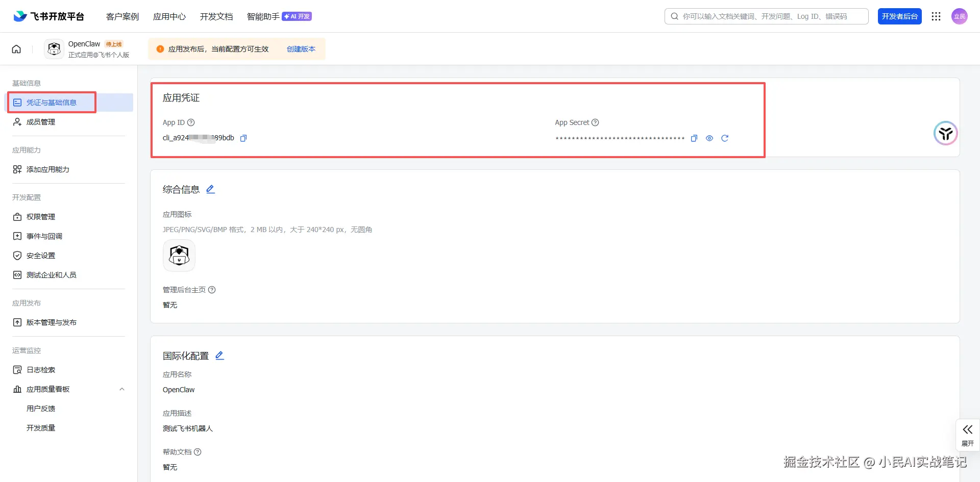Copy the App ID value
The image size is (980, 482).
click(x=243, y=138)
